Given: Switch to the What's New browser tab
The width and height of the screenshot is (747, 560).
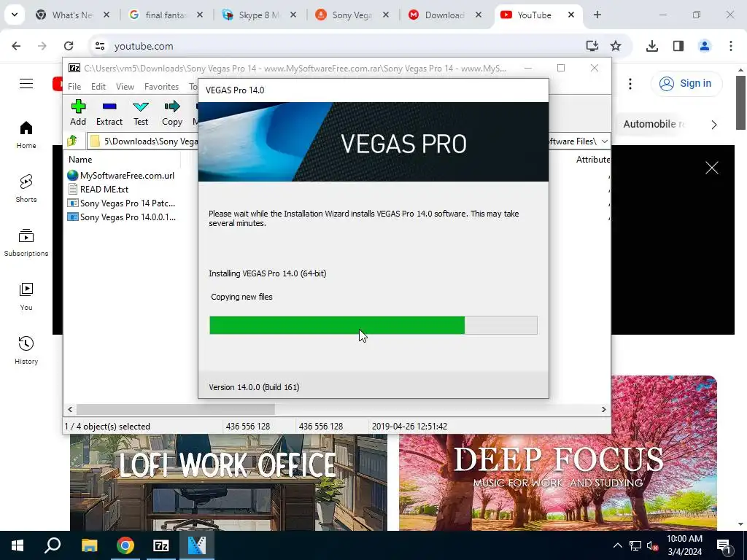Looking at the screenshot, I should pos(71,15).
